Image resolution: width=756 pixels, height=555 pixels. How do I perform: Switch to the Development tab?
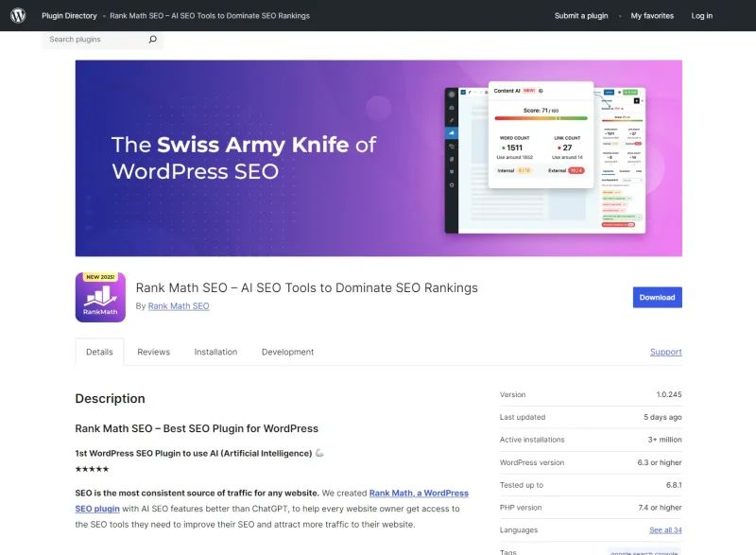click(x=287, y=352)
